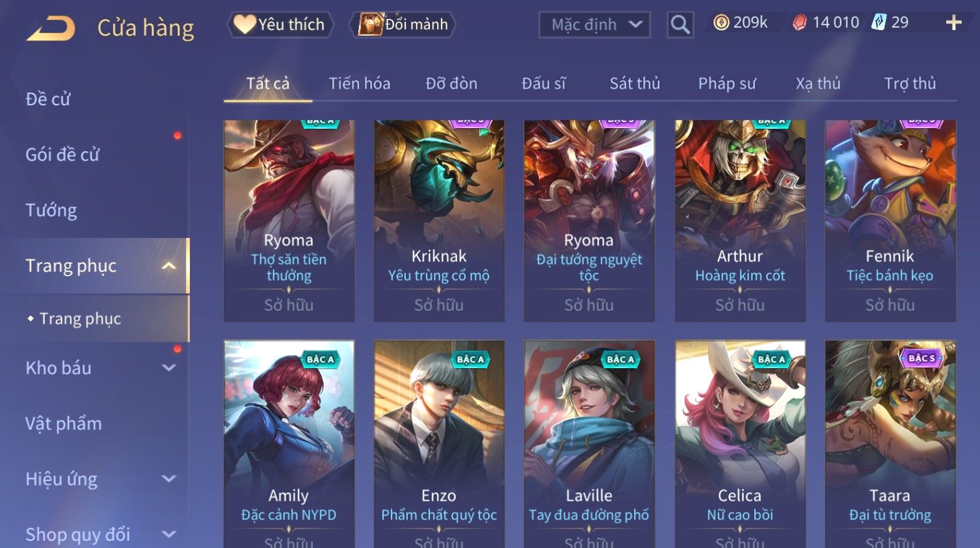Tap the gold coin balance icon
980x548 pixels.
point(721,23)
